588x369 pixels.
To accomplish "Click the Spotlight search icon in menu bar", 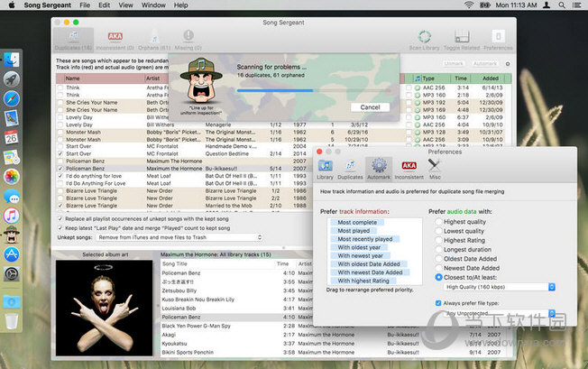I will click(x=561, y=5).
